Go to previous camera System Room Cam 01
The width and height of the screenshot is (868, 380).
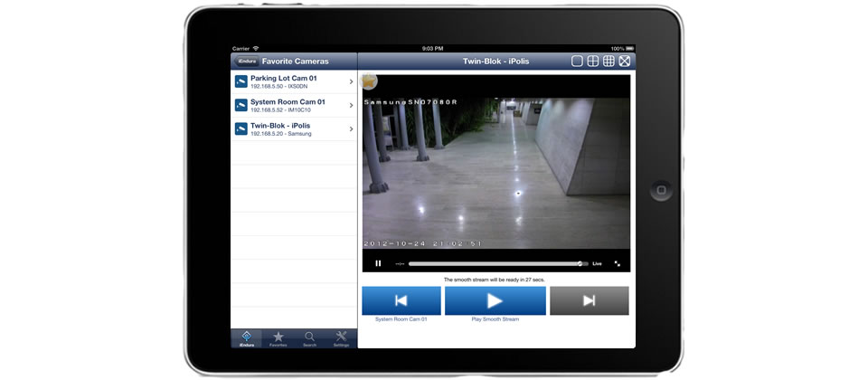pyautogui.click(x=401, y=300)
